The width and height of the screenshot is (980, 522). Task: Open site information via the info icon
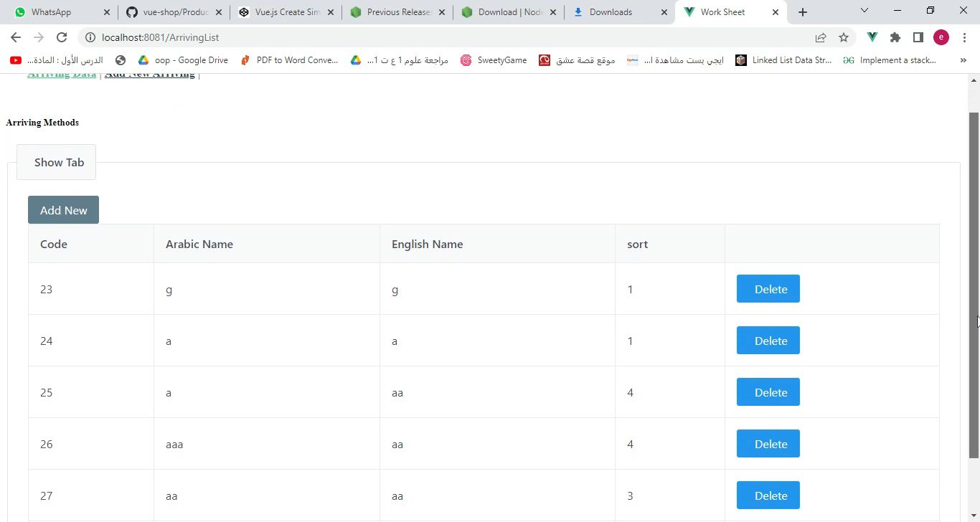pos(91,37)
